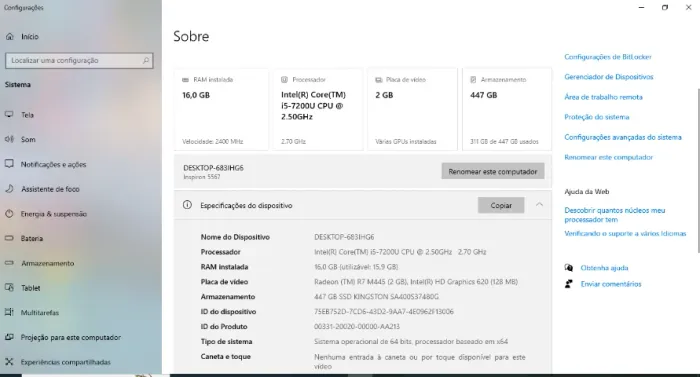This screenshot has width=700, height=377.
Task: Click the Tela monitor icon
Action: click(9, 115)
